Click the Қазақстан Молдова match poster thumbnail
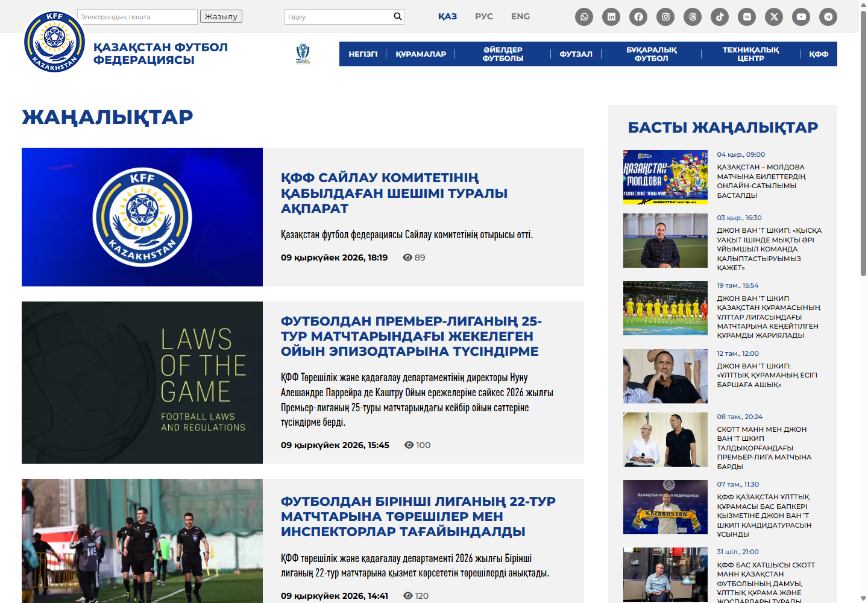Viewport: 868px width, 603px height. tap(665, 177)
